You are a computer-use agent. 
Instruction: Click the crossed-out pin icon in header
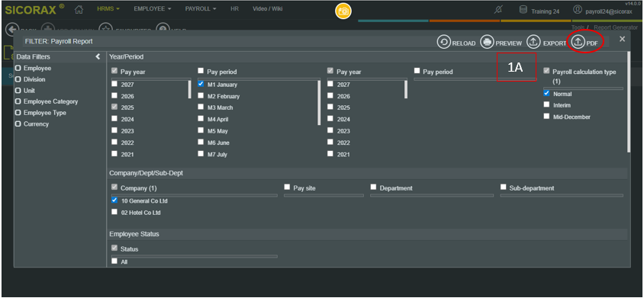[497, 10]
